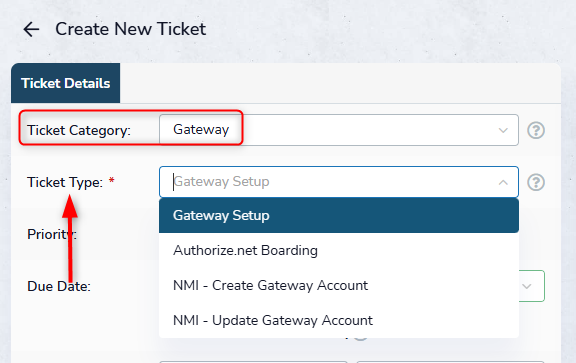
Task: Pick NMI - Create Gateway Account
Action: click(339, 285)
